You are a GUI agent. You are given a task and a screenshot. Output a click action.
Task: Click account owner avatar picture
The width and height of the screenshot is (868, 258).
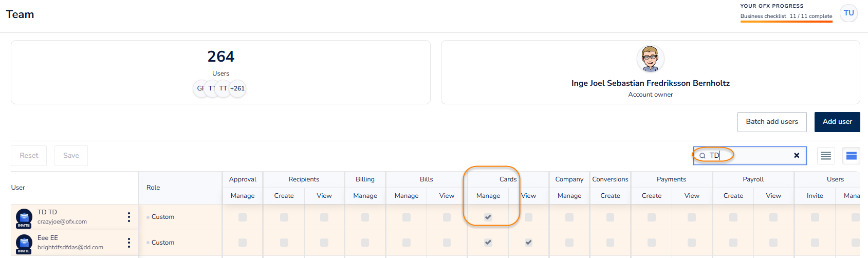(x=650, y=59)
